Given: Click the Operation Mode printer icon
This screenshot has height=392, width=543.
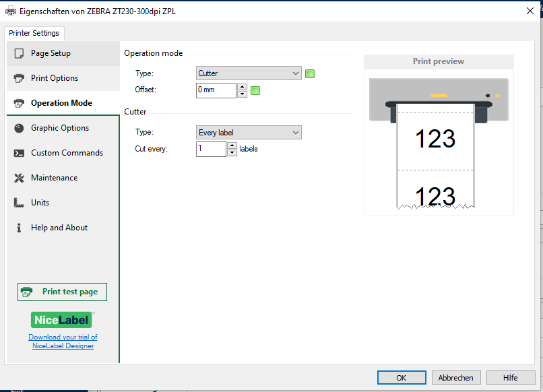Looking at the screenshot, I should (19, 103).
